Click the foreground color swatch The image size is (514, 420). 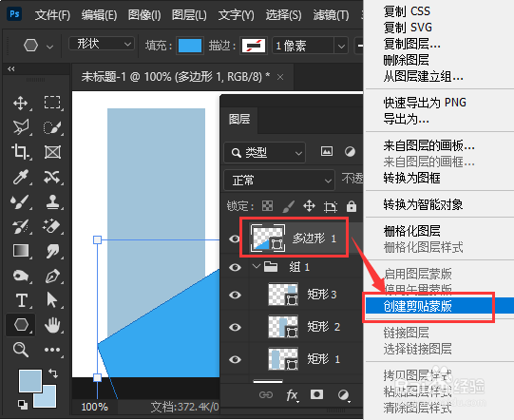tap(30, 381)
